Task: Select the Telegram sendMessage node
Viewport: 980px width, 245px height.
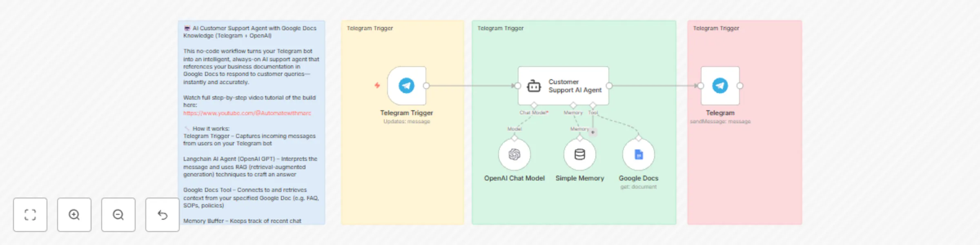Action: click(720, 86)
